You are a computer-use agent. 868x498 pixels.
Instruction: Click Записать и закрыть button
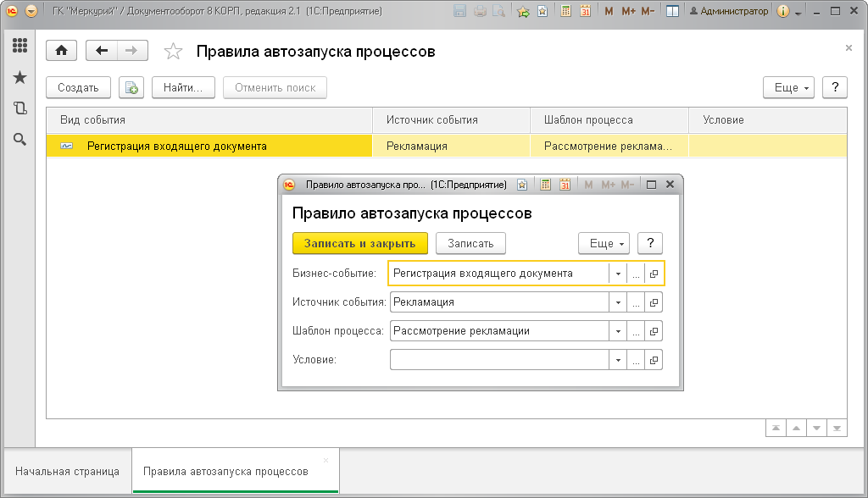[359, 243]
